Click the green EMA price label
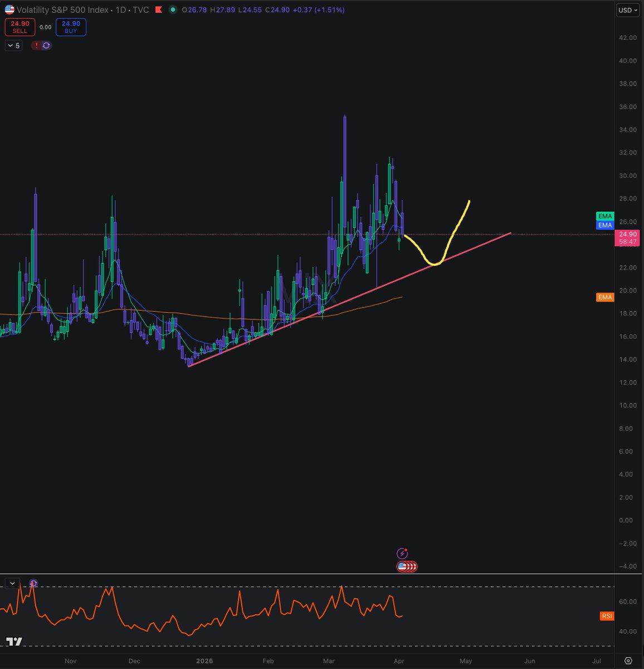Viewport: 644px width, 669px height. pos(605,216)
